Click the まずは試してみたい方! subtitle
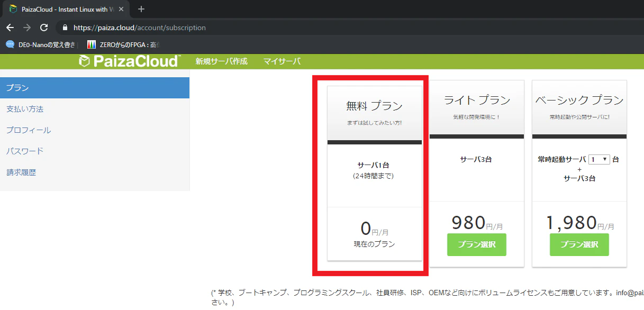 click(375, 123)
